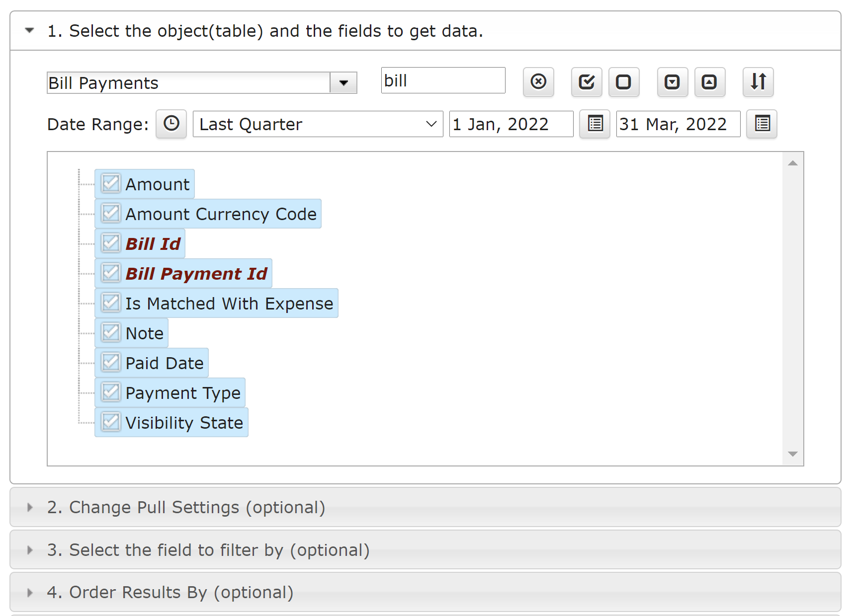Screen dimensions: 851x616
Task: Click the collapse all nodes icon
Action: 709,81
